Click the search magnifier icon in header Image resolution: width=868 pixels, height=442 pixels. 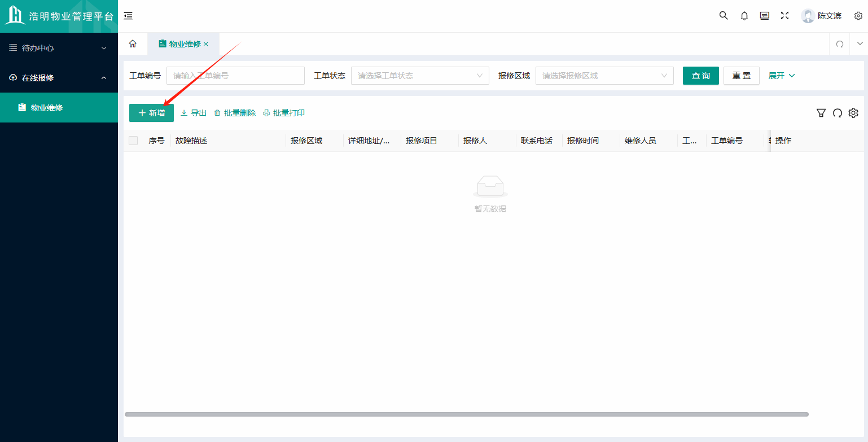[x=724, y=16]
